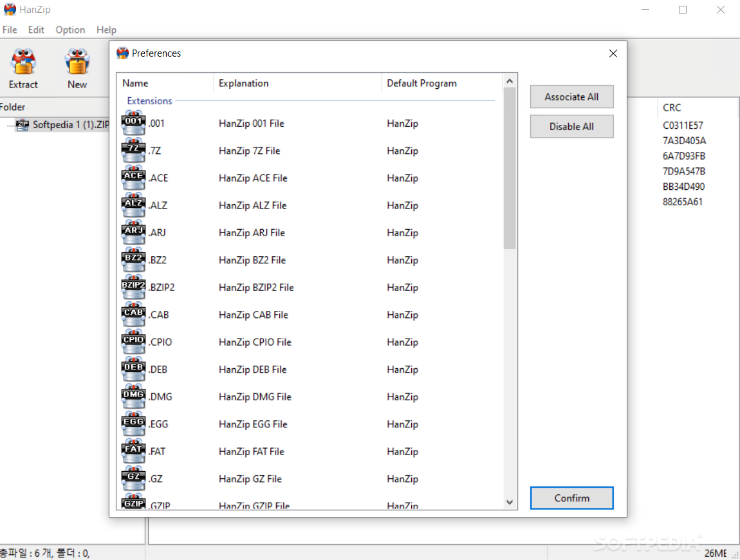Click the HanZip app icon in title bar
This screenshot has height=560, width=740.
(10, 10)
